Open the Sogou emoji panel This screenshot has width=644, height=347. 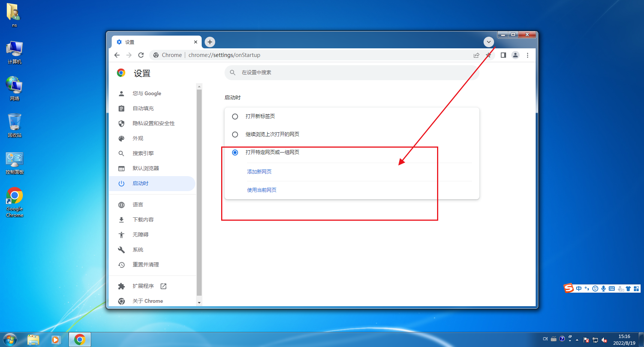595,289
